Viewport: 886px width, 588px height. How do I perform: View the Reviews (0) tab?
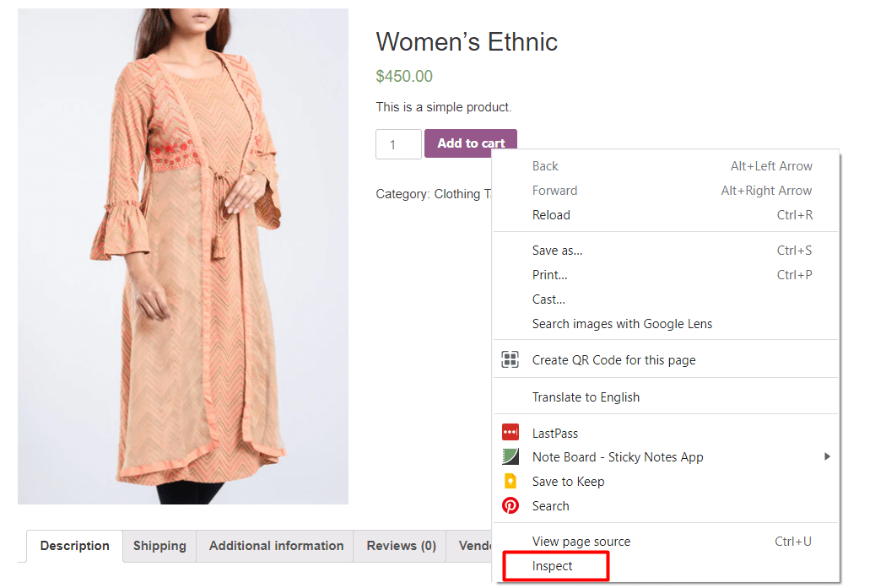[x=398, y=546]
